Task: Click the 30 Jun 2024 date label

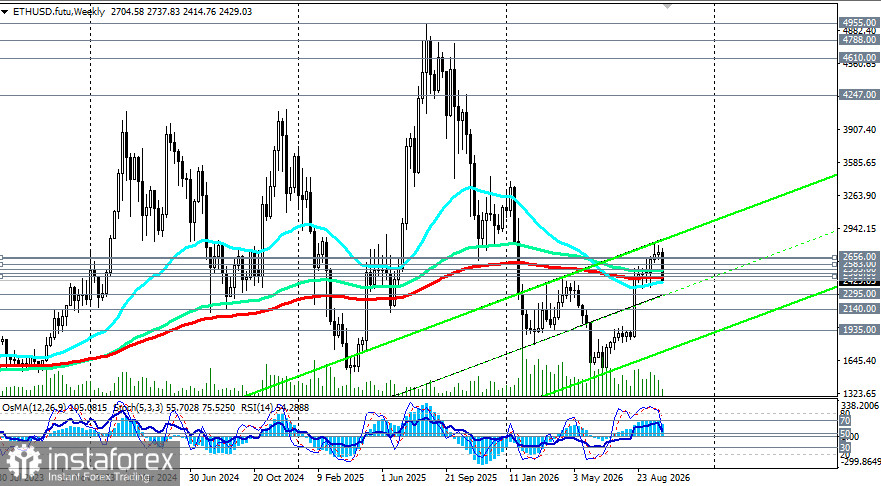Action: click(x=214, y=478)
